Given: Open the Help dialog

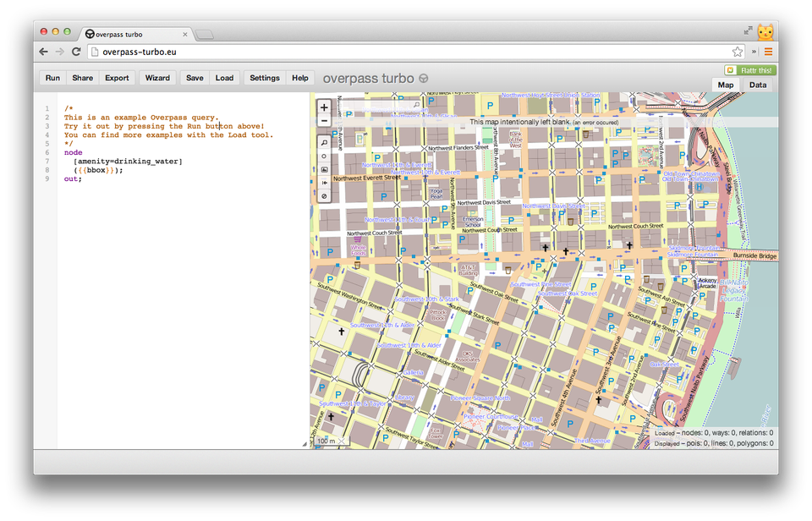Looking at the screenshot, I should tap(299, 78).
